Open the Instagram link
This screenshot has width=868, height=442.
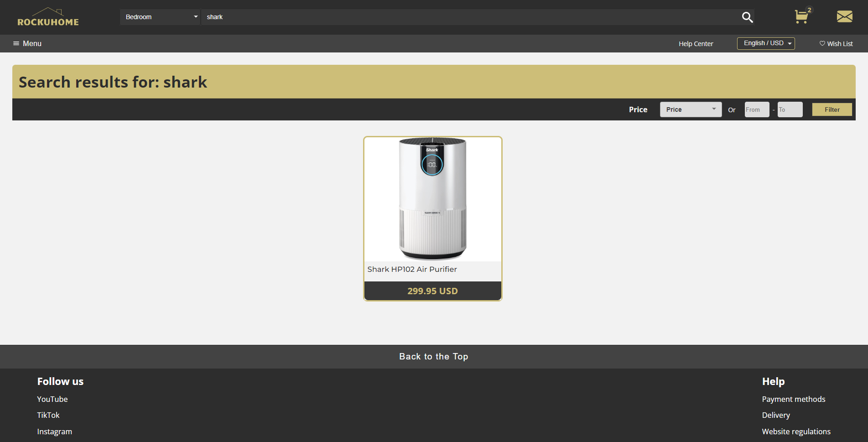click(x=54, y=431)
